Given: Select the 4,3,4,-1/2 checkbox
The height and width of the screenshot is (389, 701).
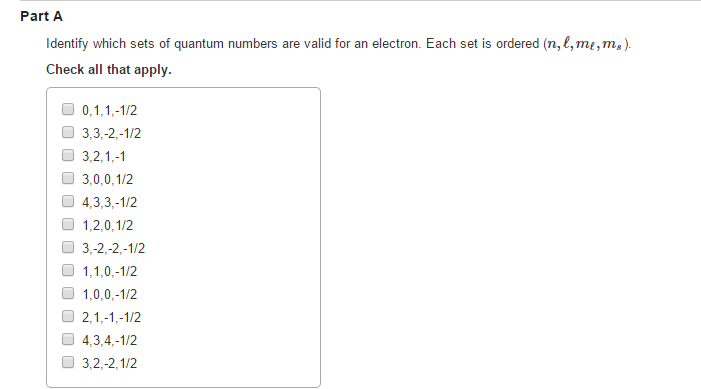Looking at the screenshot, I should [68, 339].
